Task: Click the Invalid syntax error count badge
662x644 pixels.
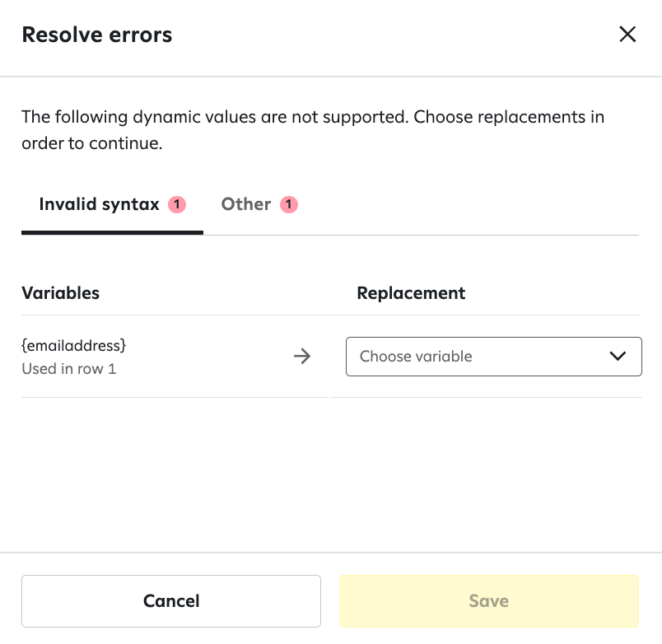Action: 177,204
